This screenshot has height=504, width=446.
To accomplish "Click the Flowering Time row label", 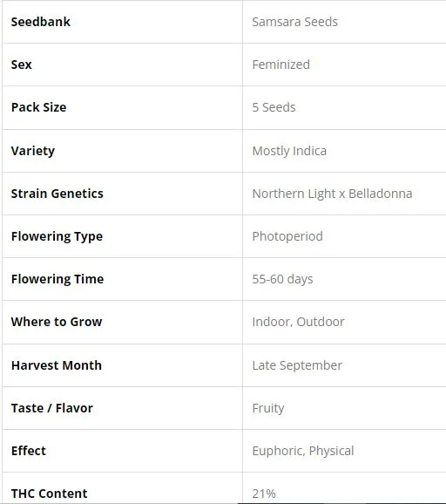I will point(57,279).
